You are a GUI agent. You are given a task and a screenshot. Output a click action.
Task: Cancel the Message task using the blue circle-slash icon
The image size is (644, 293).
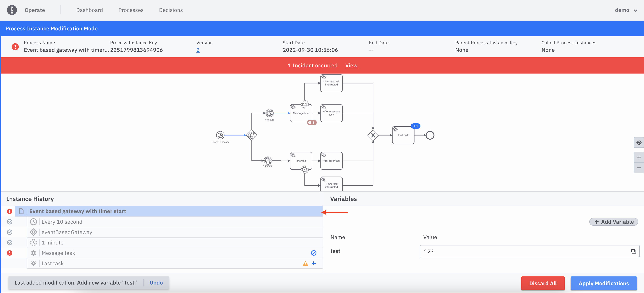[314, 253]
